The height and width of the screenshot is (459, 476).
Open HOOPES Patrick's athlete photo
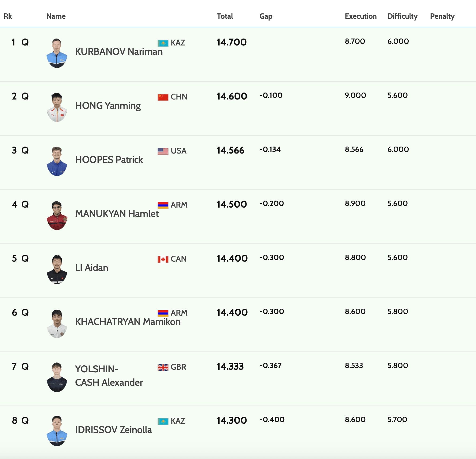tap(57, 161)
